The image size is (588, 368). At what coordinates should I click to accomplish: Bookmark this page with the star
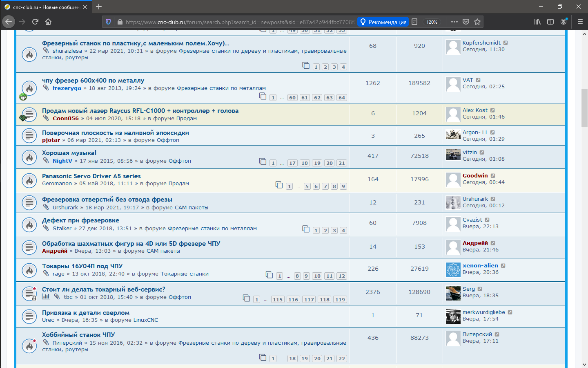(477, 22)
